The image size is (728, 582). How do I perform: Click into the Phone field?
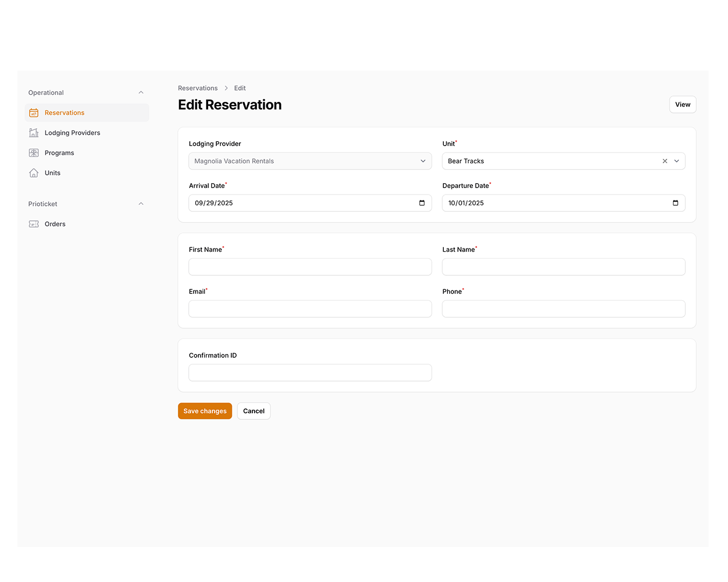pos(564,309)
